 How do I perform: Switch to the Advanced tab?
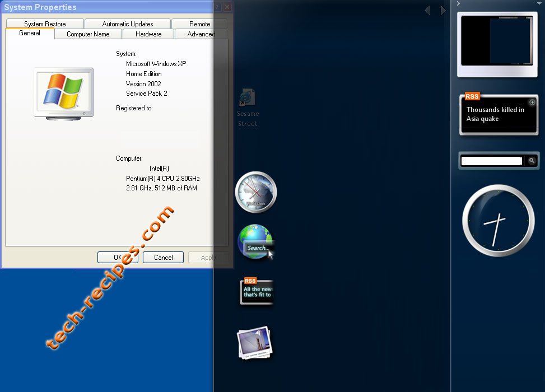201,34
